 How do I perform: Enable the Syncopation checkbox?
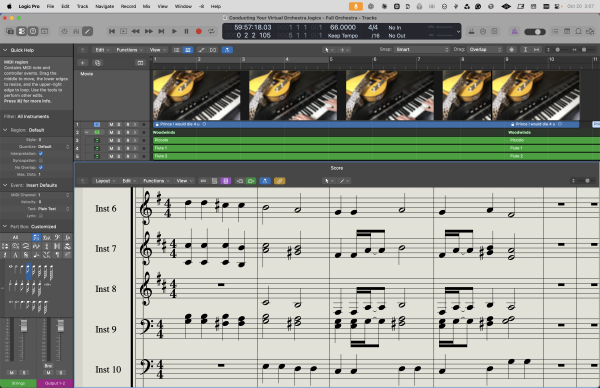click(41, 161)
